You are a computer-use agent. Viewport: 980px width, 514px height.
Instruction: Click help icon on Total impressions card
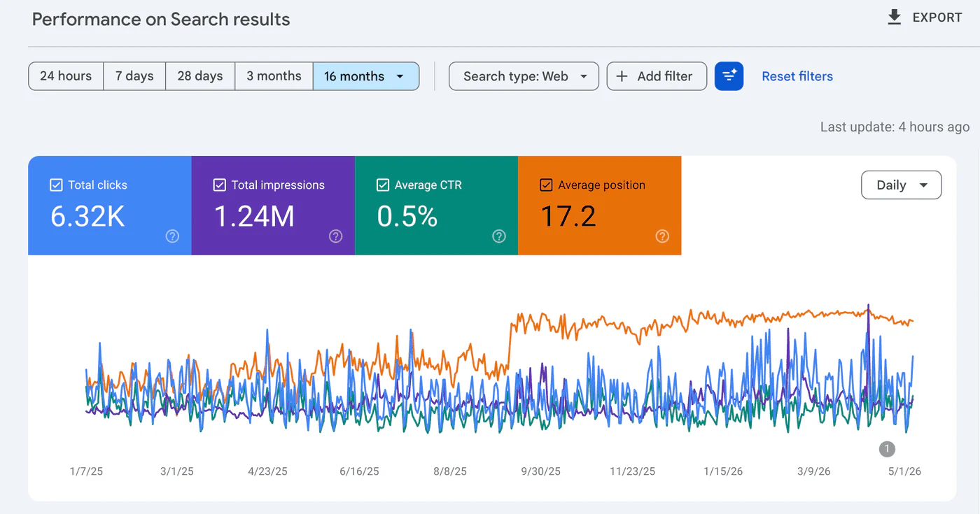click(x=336, y=236)
